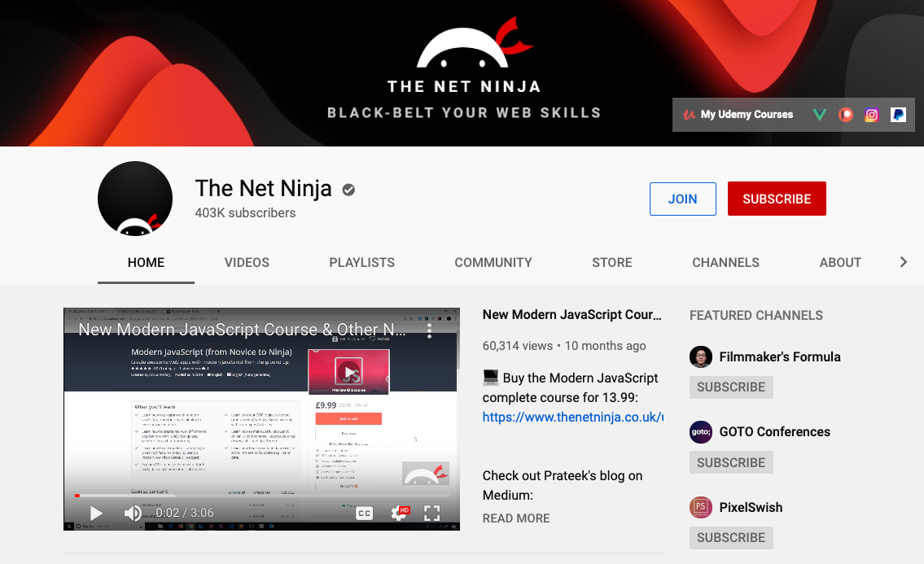Screen dimensions: 924x564
Task: Open GOTO Conferences channel avatar
Action: point(701,432)
